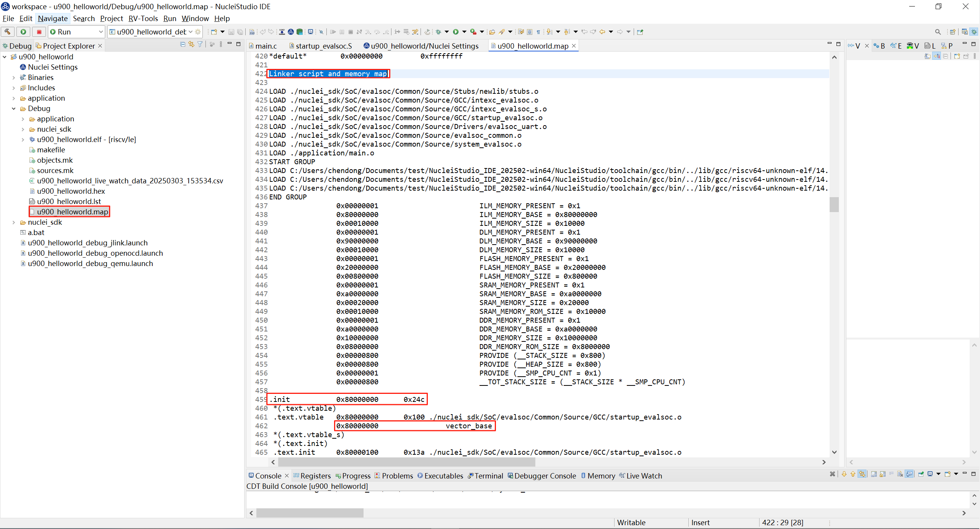The height and width of the screenshot is (529, 980).
Task: Click the Collapse All icon in Project Explorer
Action: click(183, 45)
